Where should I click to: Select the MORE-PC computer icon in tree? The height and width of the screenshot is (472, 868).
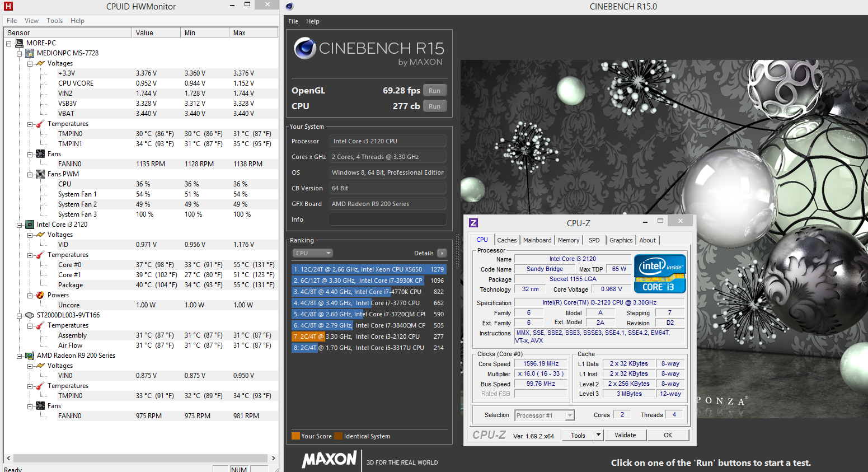pos(20,43)
